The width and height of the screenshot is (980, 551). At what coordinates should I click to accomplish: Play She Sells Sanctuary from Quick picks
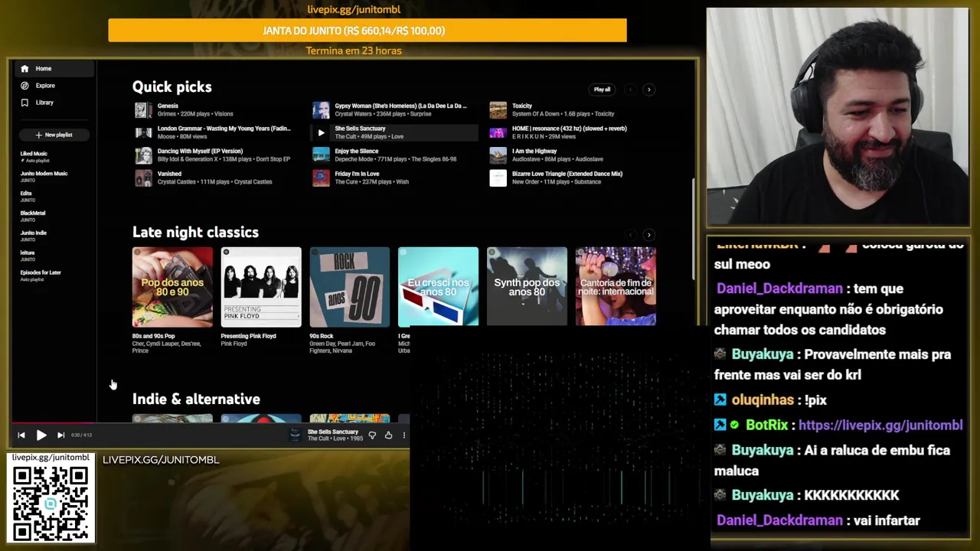(321, 132)
